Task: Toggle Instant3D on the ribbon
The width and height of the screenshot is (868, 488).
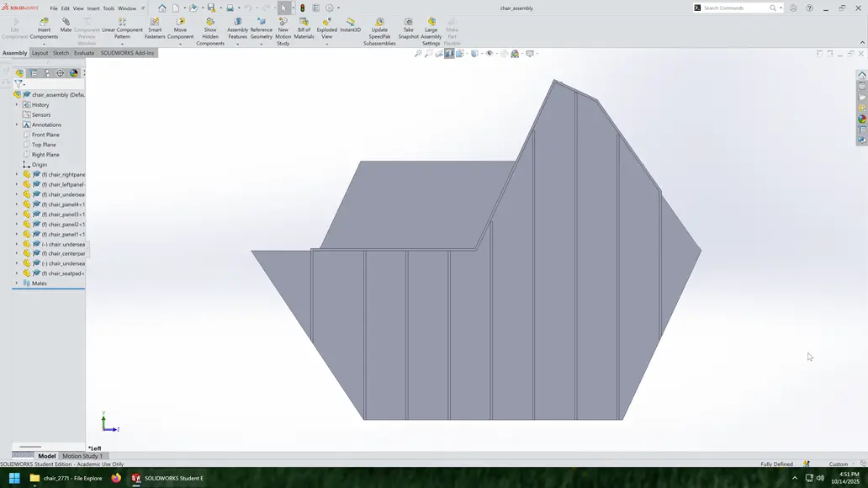Action: (350, 26)
